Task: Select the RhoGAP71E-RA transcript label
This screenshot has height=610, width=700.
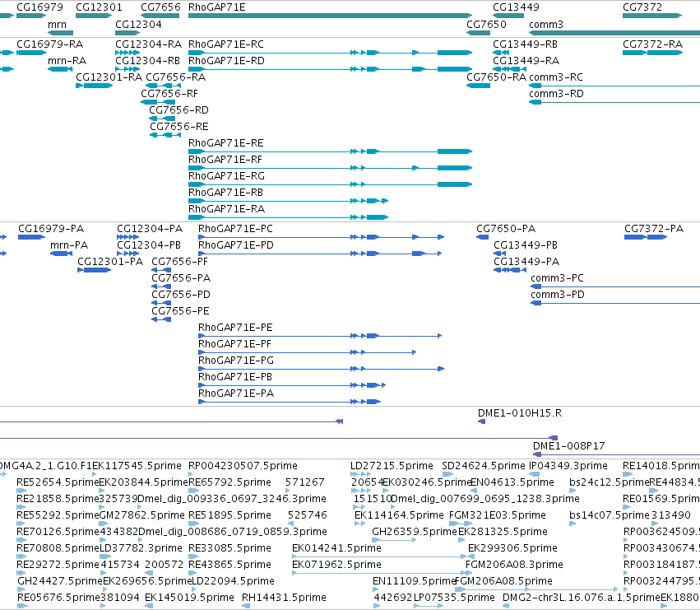Action: (226, 209)
